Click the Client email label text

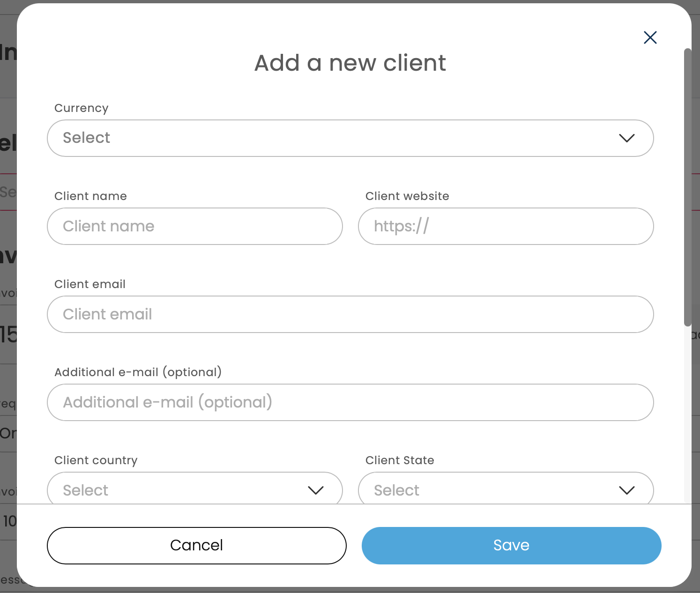tap(90, 284)
